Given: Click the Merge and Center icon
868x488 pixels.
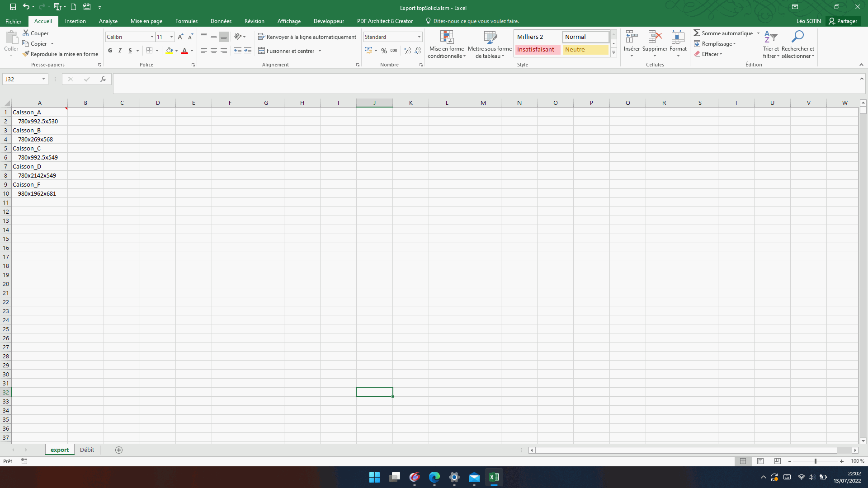Looking at the screenshot, I should click(x=261, y=51).
